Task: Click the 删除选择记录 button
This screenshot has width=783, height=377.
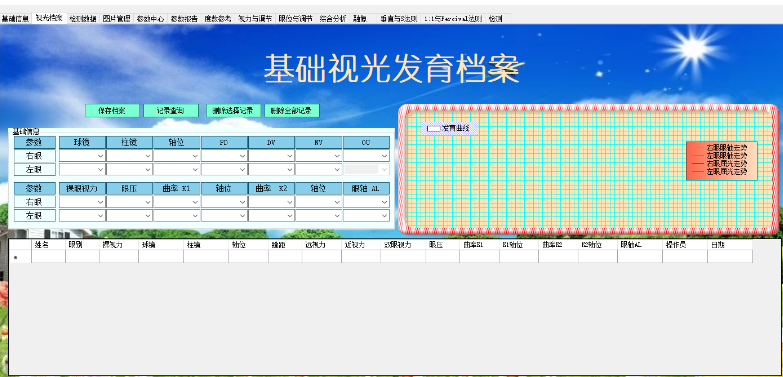Action: pos(233,111)
